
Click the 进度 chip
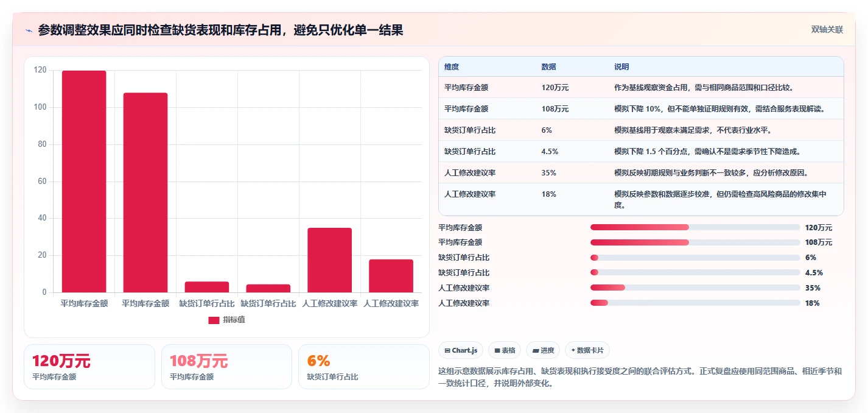click(x=543, y=350)
